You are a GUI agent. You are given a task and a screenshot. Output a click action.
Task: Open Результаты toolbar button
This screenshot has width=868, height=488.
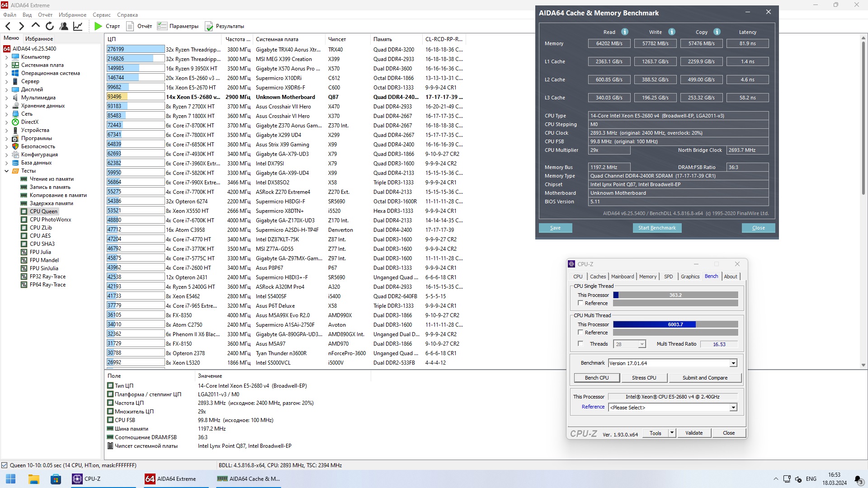coord(225,26)
